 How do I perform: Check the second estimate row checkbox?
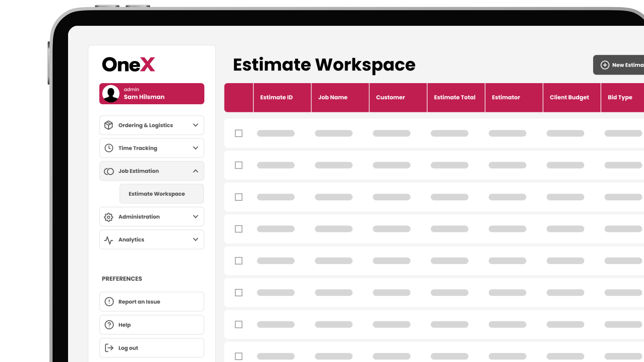(238, 165)
